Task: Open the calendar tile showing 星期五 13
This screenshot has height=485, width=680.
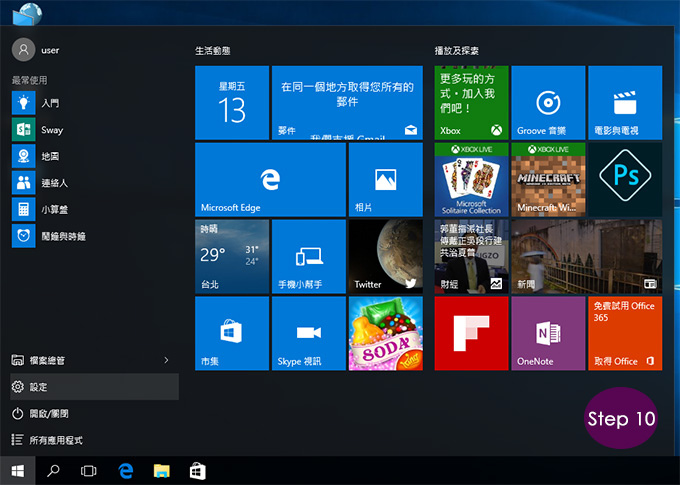Action: pyautogui.click(x=232, y=103)
